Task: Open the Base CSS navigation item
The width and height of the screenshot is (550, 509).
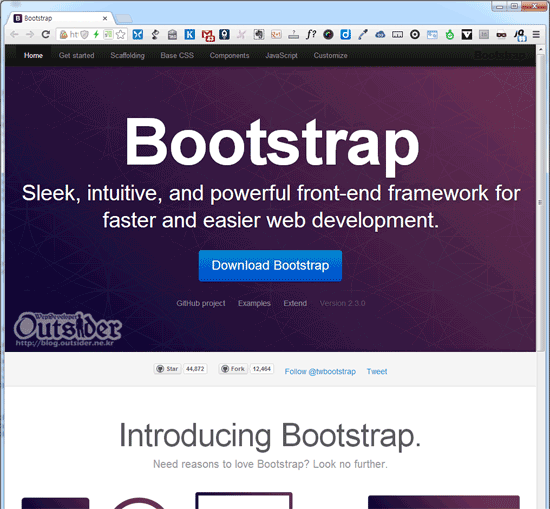Action: pos(177,55)
